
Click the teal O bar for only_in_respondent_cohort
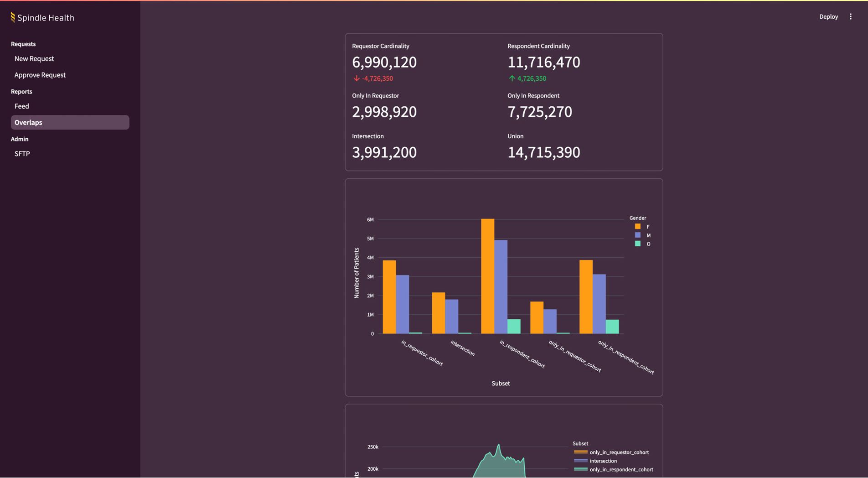pyautogui.click(x=612, y=327)
